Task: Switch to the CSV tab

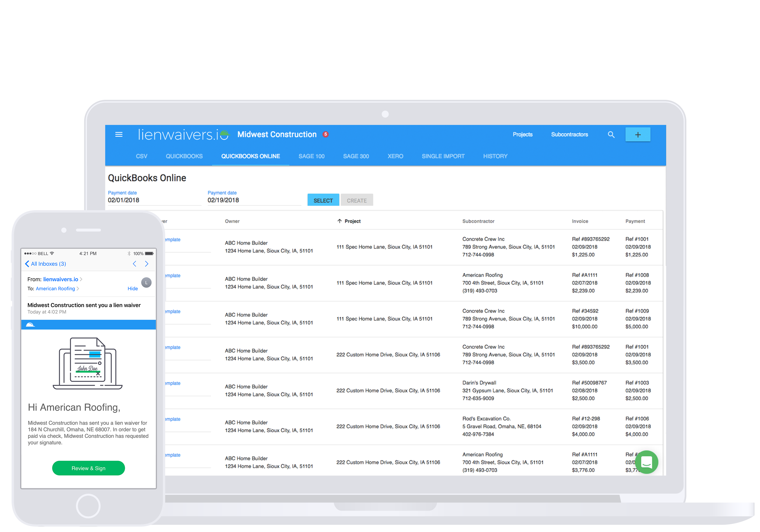Action: [141, 156]
